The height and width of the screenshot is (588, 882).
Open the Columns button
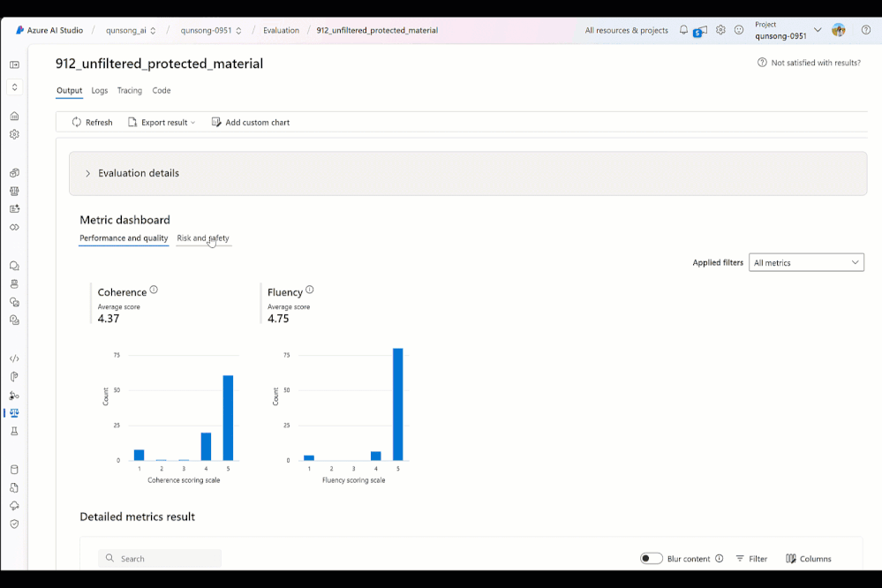(x=809, y=558)
